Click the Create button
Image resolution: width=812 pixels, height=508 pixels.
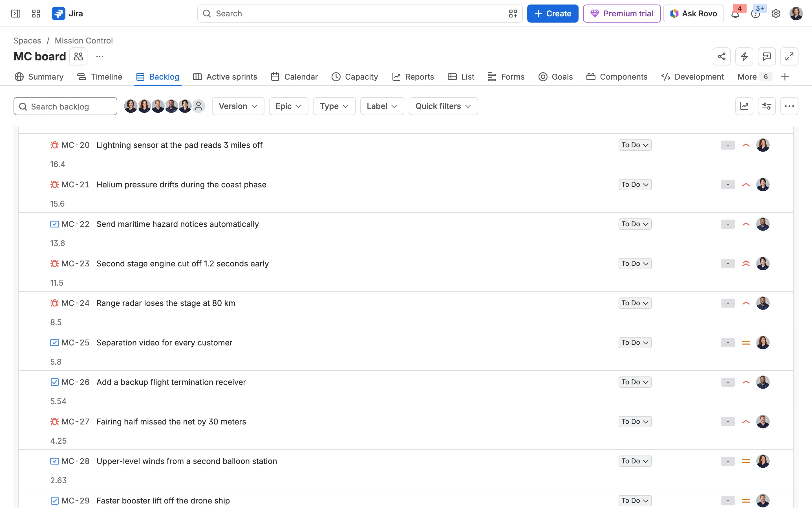click(x=553, y=14)
